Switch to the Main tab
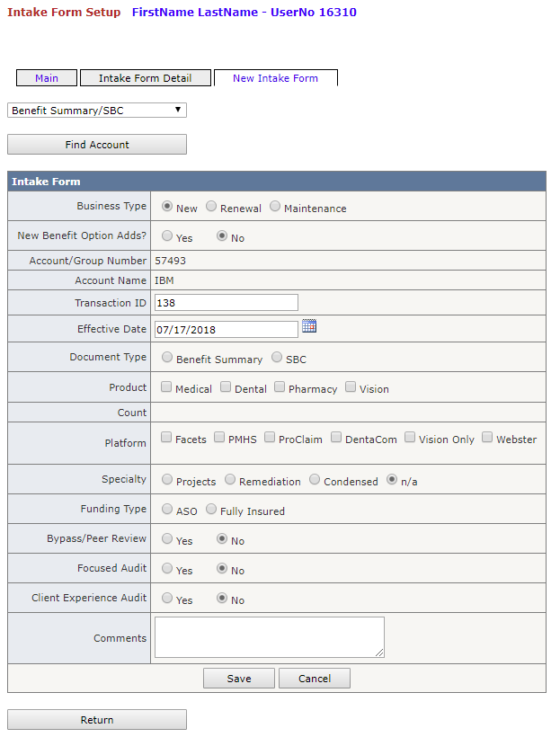560x746 pixels. pyautogui.click(x=47, y=78)
